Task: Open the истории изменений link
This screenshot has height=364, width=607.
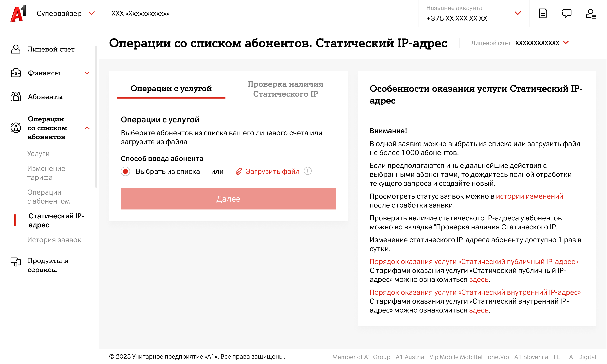Action: (x=529, y=196)
